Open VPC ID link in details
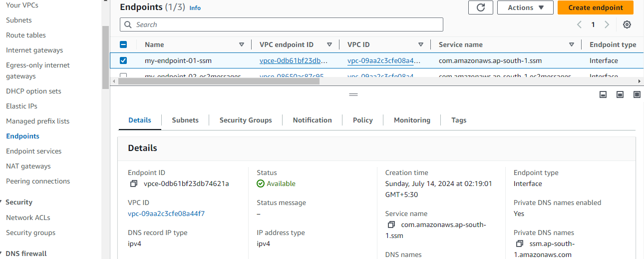The height and width of the screenshot is (259, 644). pos(166,213)
